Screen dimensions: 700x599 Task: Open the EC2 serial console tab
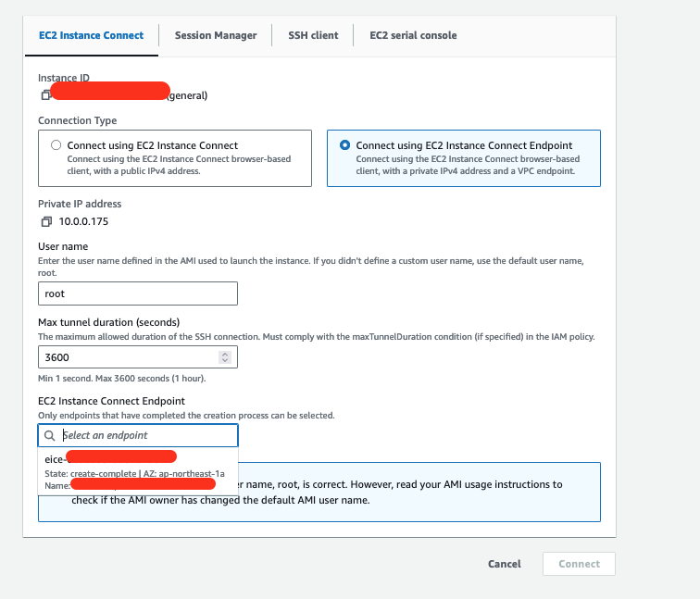click(x=413, y=36)
